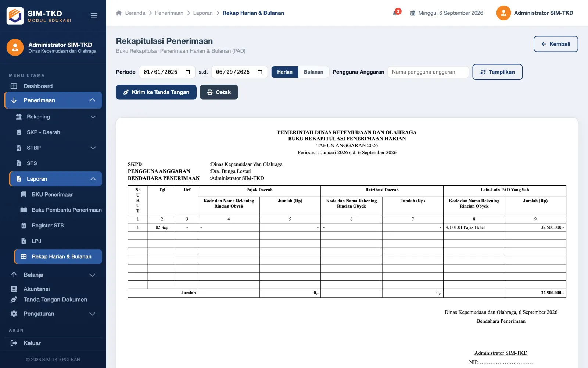Image resolution: width=588 pixels, height=368 pixels.
Task: Expand the Rekening submenu chevron
Action: point(93,117)
